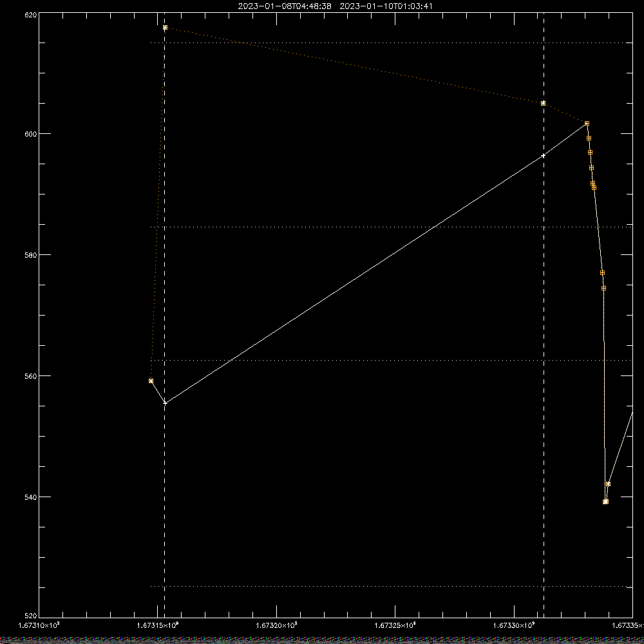
Task: Pick the white plus marker near 596
Action: click(x=544, y=156)
